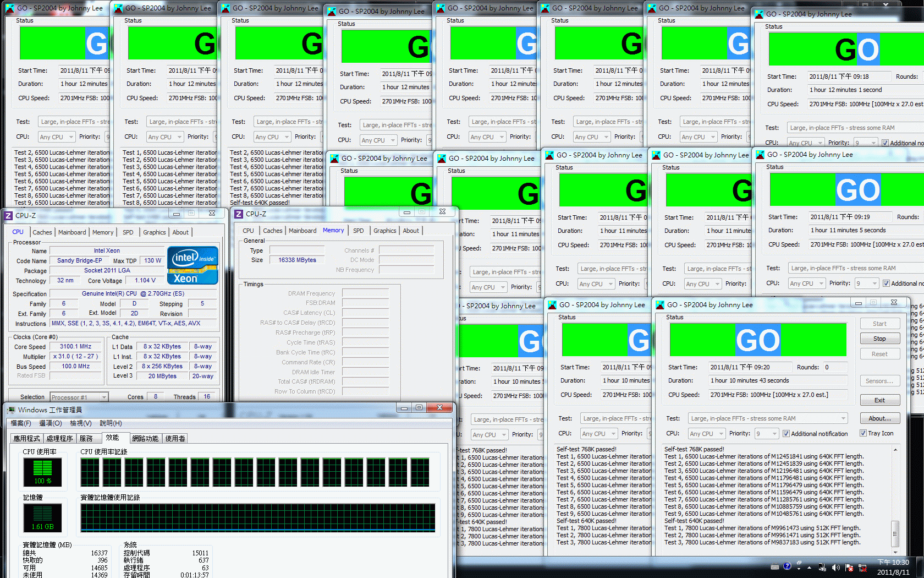Click the log scrollbar thumb in the front SP2004 window

(895, 533)
